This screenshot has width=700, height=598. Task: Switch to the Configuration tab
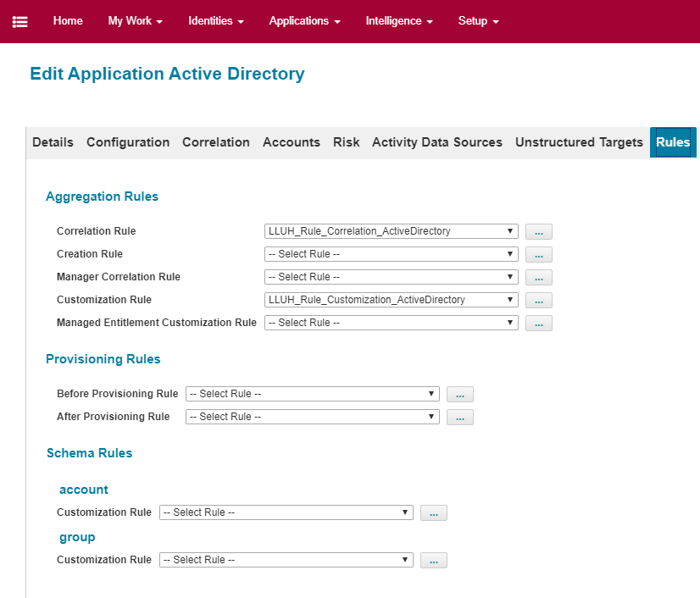[x=128, y=142]
